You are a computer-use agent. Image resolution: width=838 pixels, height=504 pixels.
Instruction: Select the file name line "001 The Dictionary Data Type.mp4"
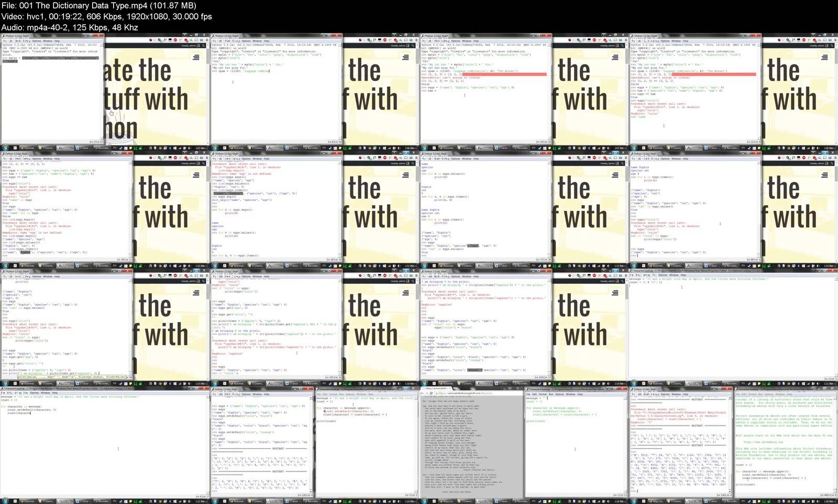(x=98, y=5)
